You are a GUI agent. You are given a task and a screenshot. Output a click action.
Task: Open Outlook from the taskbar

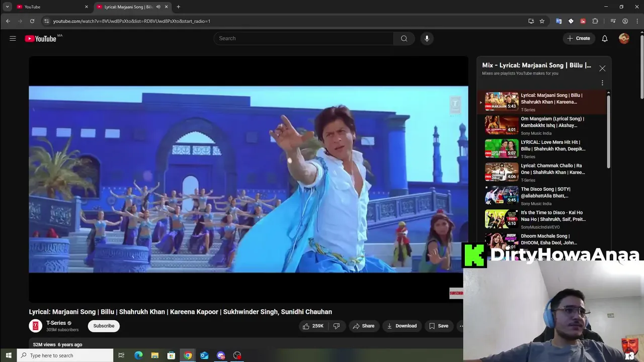tap(204, 355)
